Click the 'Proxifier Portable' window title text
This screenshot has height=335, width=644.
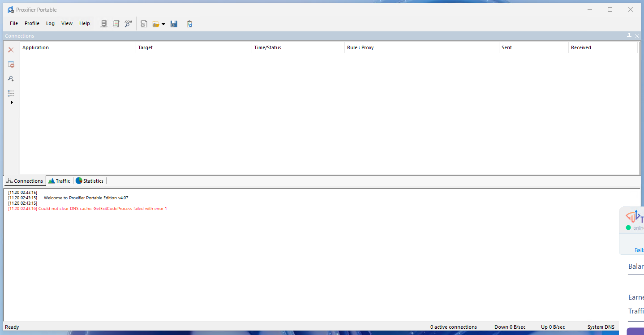pyautogui.click(x=36, y=10)
